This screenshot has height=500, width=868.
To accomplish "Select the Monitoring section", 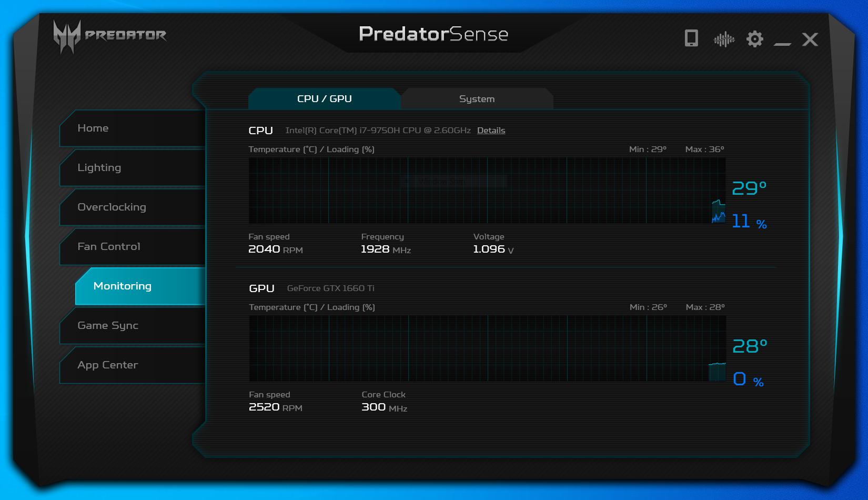I will 140,286.
